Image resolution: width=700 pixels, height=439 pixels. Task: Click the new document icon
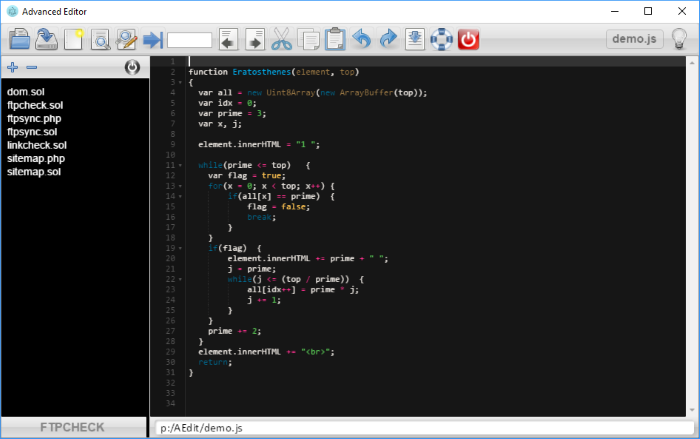click(x=73, y=40)
